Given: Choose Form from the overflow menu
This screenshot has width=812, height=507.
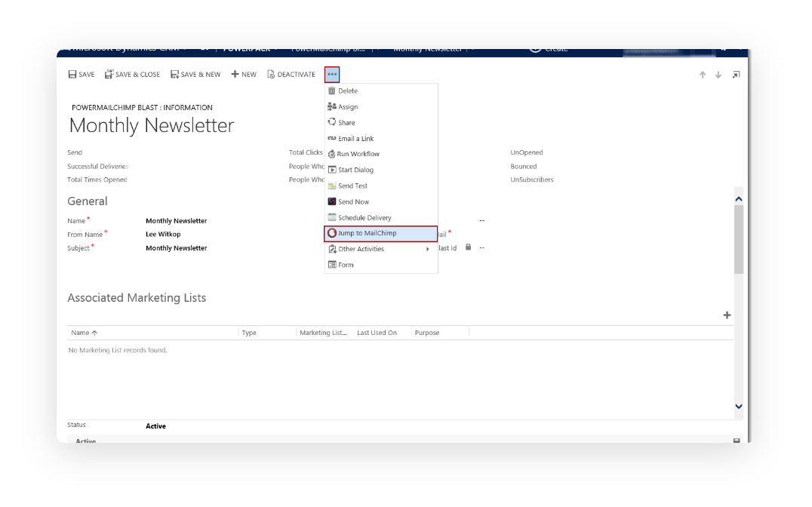Looking at the screenshot, I should click(x=381, y=265).
